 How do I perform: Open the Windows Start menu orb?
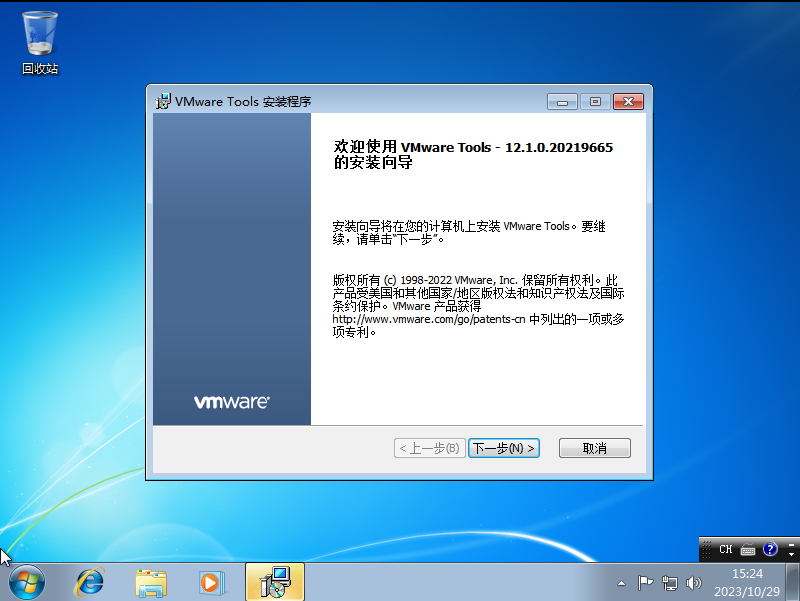pos(26,581)
